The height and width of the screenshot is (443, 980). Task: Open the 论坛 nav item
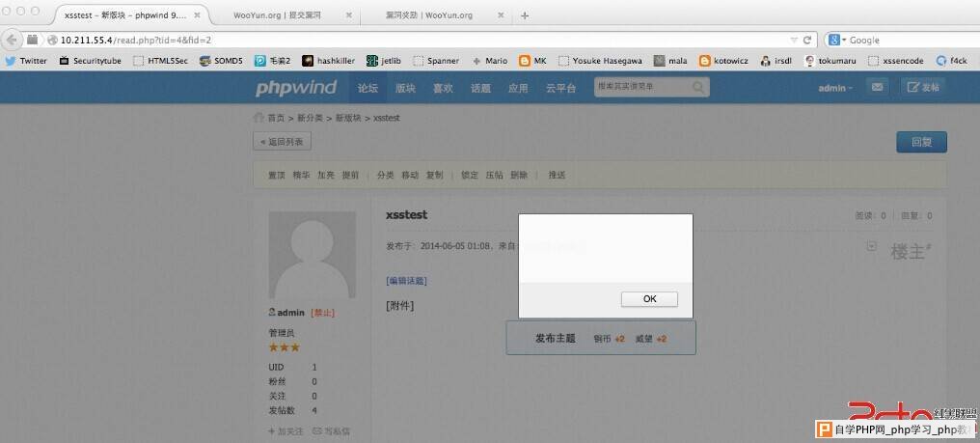(367, 88)
